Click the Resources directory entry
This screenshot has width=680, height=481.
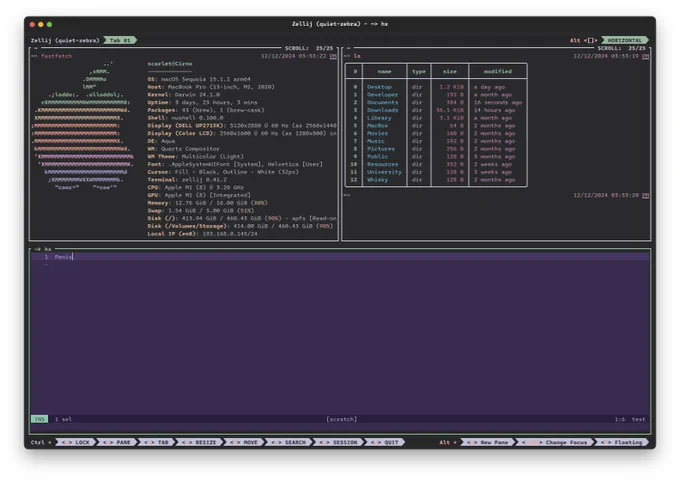point(382,164)
